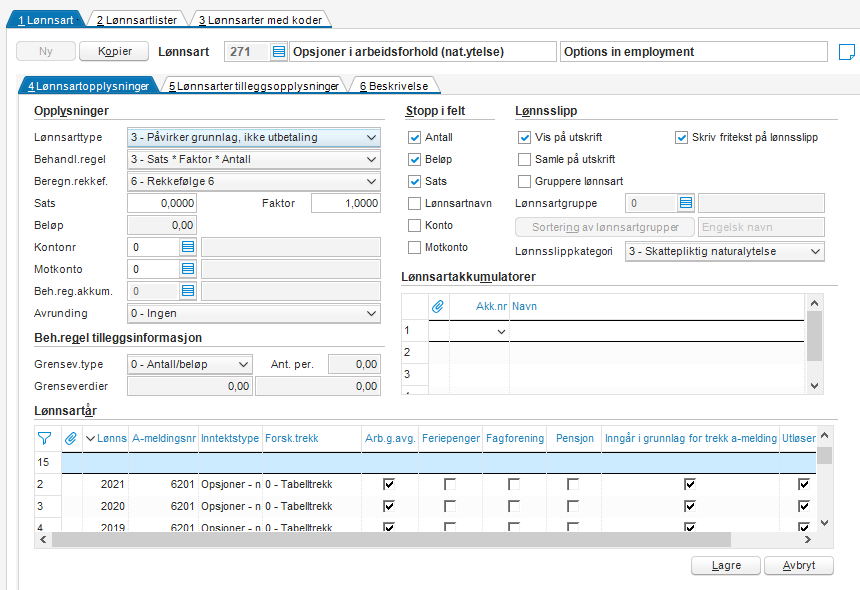Viewport: 860px width, 590px height.
Task: Open the Motkonto lookup list icon
Action: [188, 269]
